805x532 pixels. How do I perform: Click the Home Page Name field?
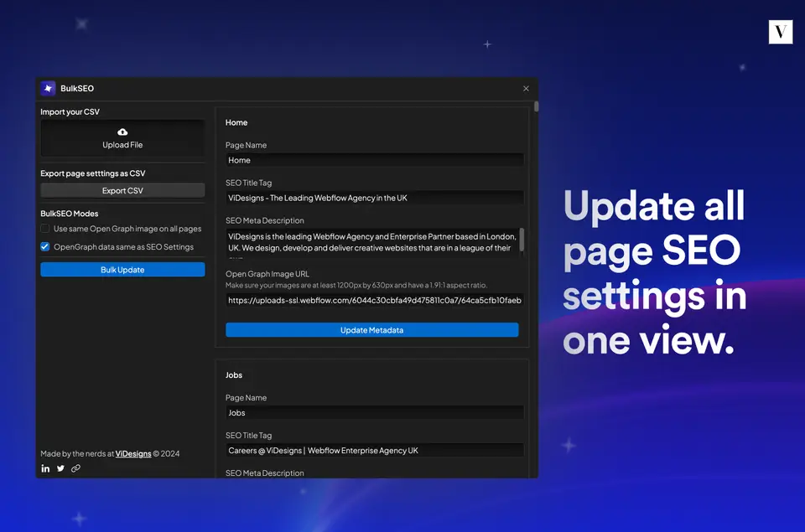[374, 160]
